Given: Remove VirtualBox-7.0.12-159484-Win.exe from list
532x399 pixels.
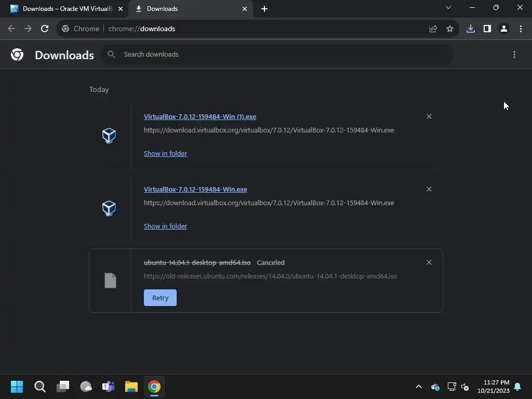Looking at the screenshot, I should [x=429, y=189].
